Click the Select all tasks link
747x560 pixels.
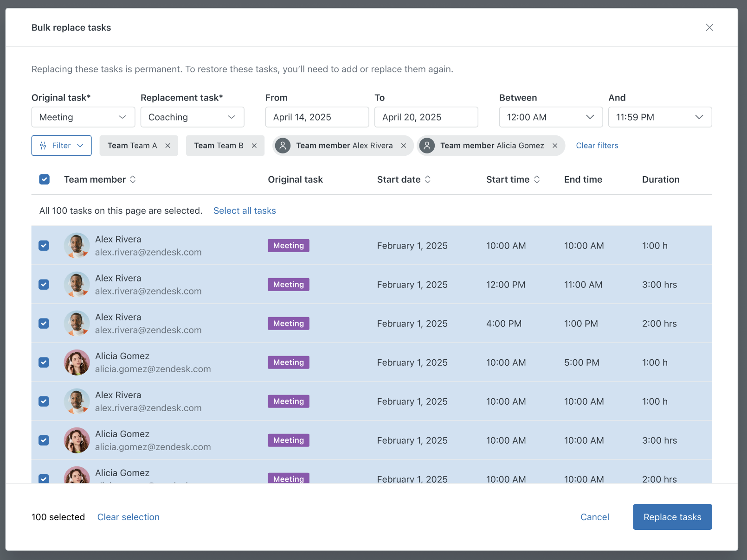coord(245,211)
